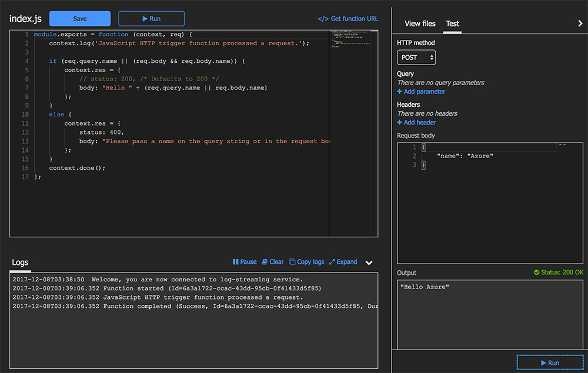Click the status: 400 line in the code
Viewport: 588px width, 373px height.
point(101,132)
